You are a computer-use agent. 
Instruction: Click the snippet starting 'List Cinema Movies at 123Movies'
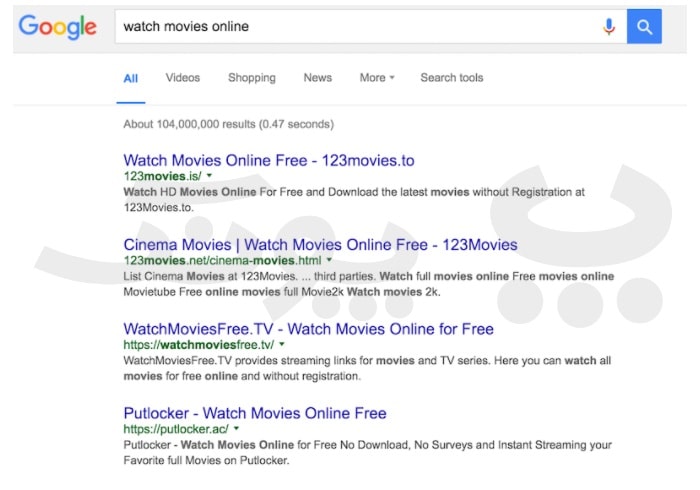[369, 284]
